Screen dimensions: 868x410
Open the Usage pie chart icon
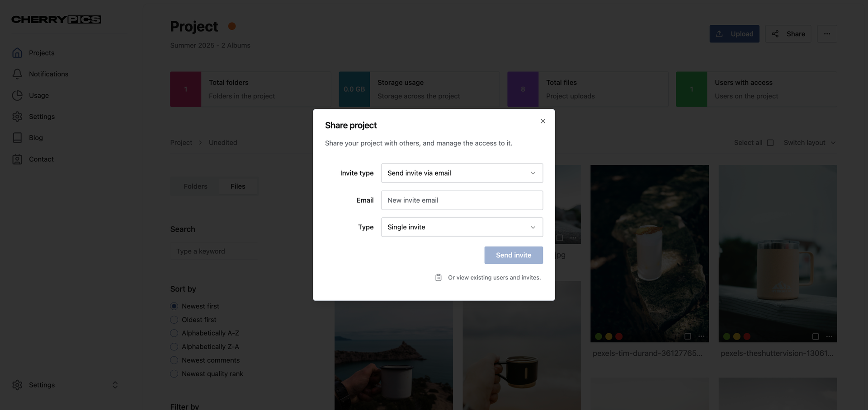[17, 95]
